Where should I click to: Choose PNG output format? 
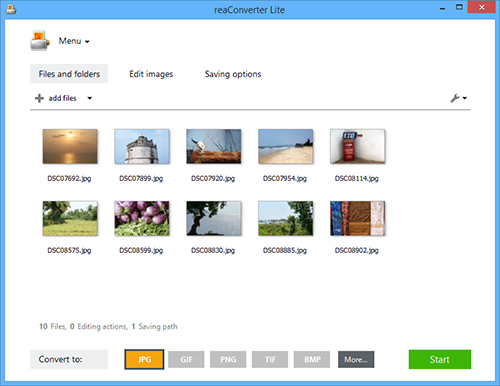click(228, 359)
